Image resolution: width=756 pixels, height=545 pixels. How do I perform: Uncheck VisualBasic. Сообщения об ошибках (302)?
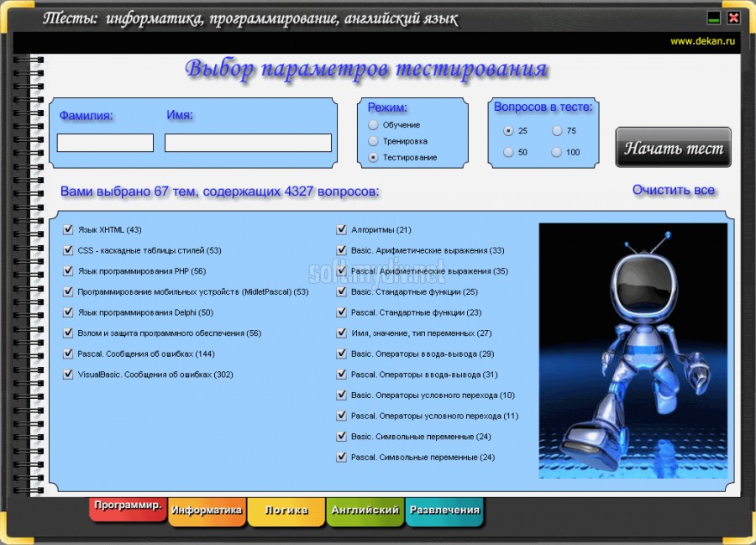pos(68,375)
